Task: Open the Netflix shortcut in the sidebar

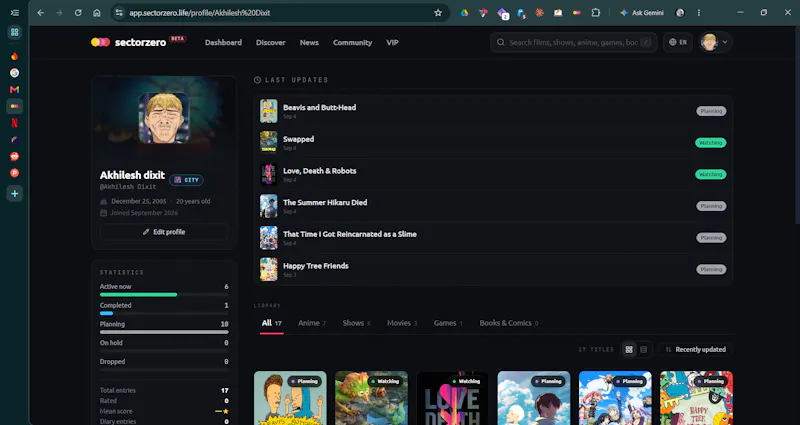Action: coord(14,123)
